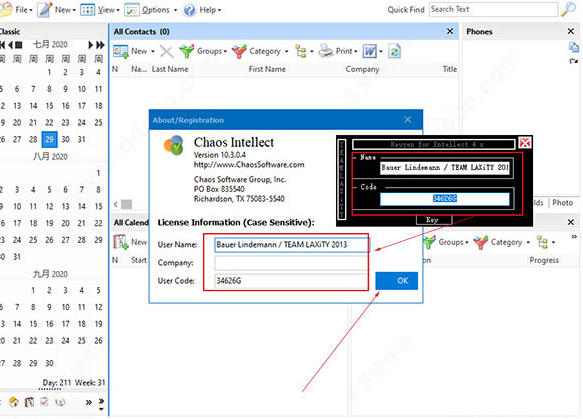Image resolution: width=583 pixels, height=419 pixels.
Task: Click the checkmark tasks icon in bottom navigation bar
Action: tap(44, 402)
